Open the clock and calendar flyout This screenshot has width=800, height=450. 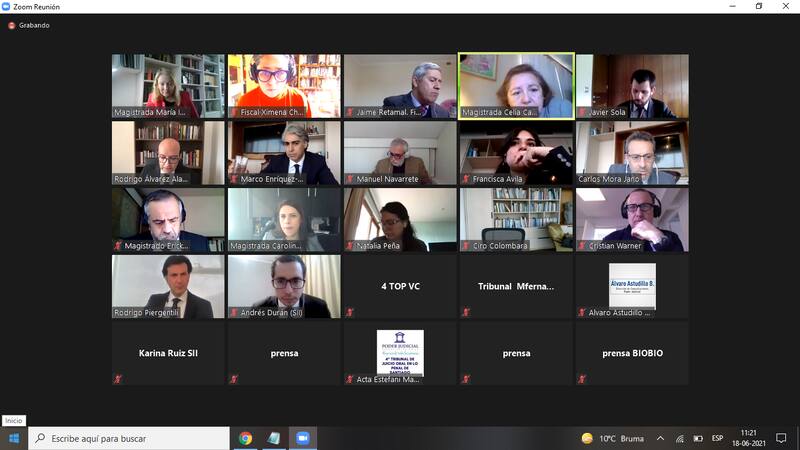(751, 438)
